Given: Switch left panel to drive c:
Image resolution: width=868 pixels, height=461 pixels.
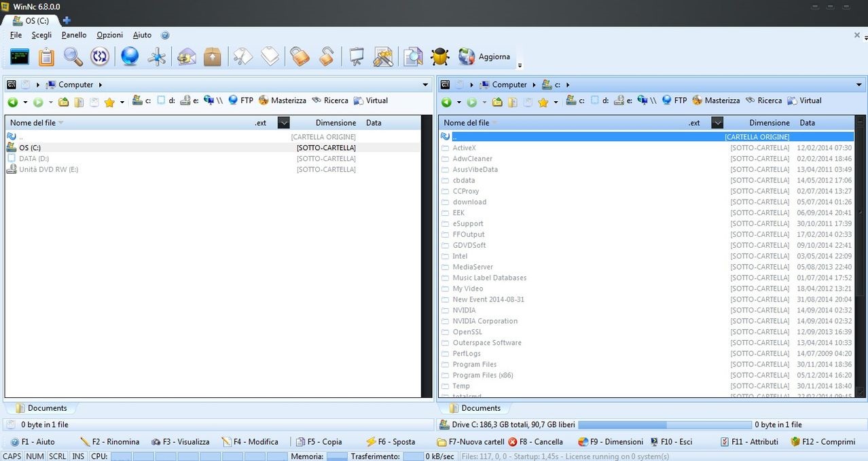Looking at the screenshot, I should pyautogui.click(x=141, y=100).
